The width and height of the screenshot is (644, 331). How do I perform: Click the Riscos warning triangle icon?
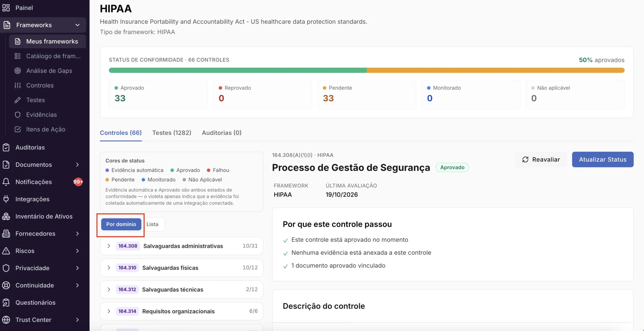pyautogui.click(x=6, y=251)
